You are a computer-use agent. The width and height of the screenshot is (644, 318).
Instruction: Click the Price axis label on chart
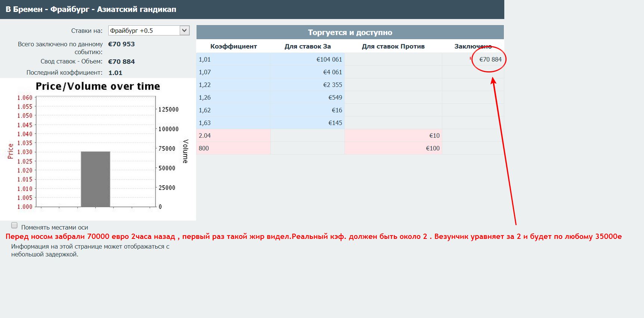pyautogui.click(x=10, y=151)
